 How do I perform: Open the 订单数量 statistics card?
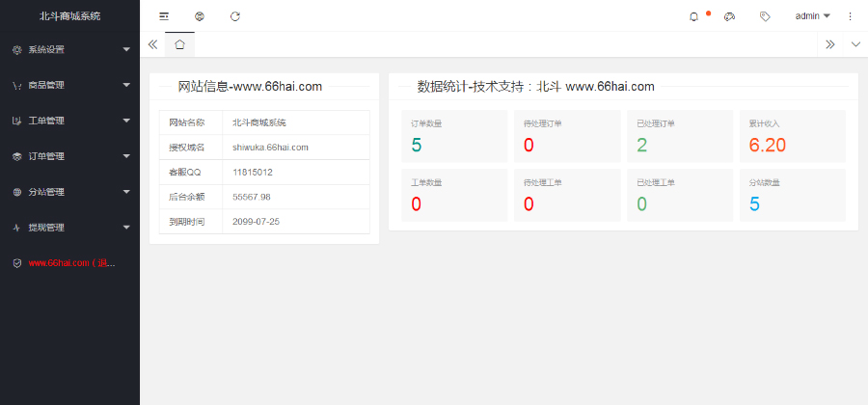coord(454,136)
